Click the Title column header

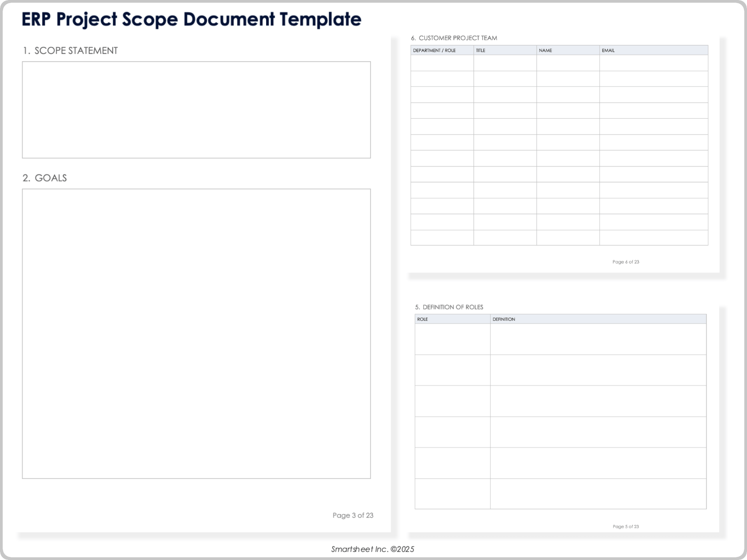[482, 50]
